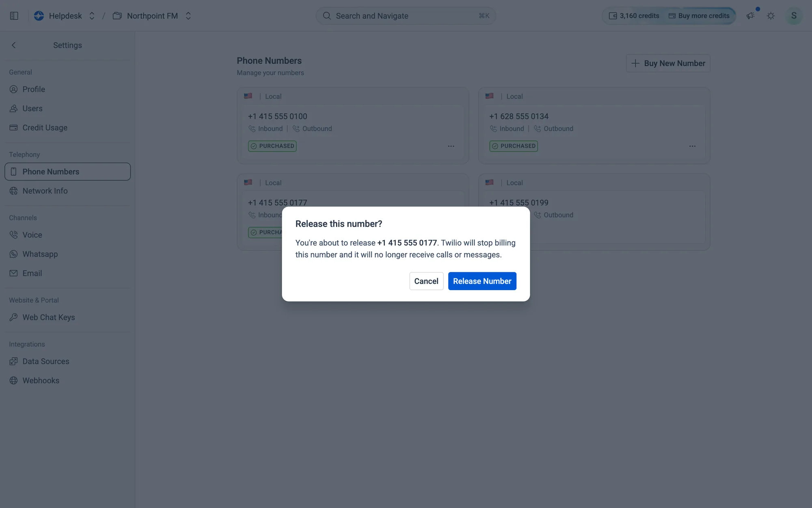Image resolution: width=812 pixels, height=508 pixels.
Task: Focus the Search and Navigate field
Action: click(406, 16)
